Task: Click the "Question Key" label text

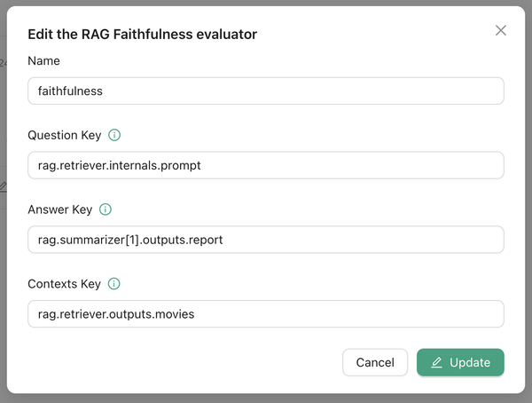Action: (x=65, y=136)
